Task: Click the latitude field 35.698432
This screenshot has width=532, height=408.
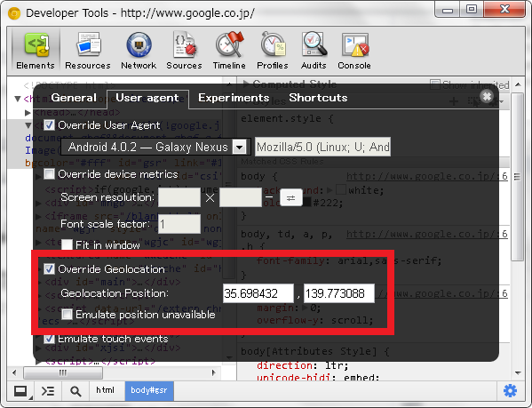Action: [x=258, y=293]
